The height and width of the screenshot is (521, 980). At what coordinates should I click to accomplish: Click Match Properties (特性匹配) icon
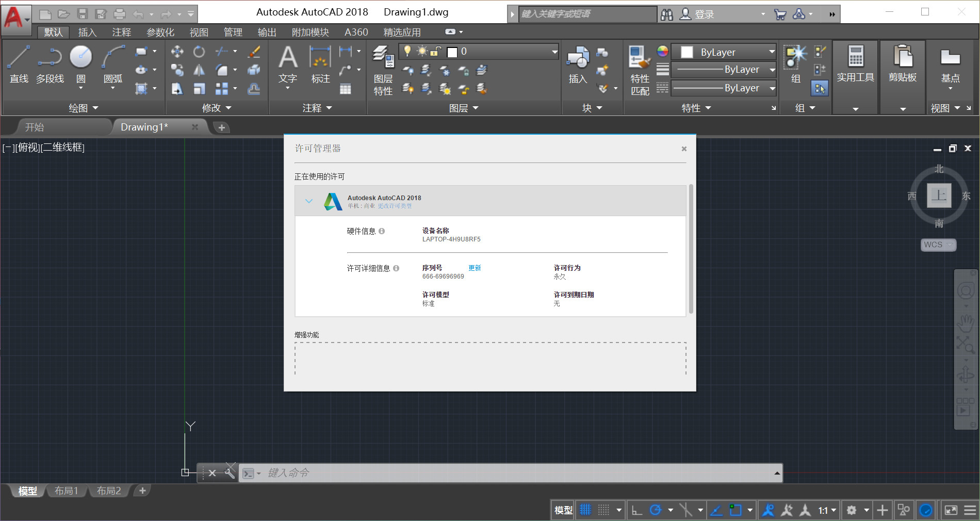pyautogui.click(x=640, y=70)
